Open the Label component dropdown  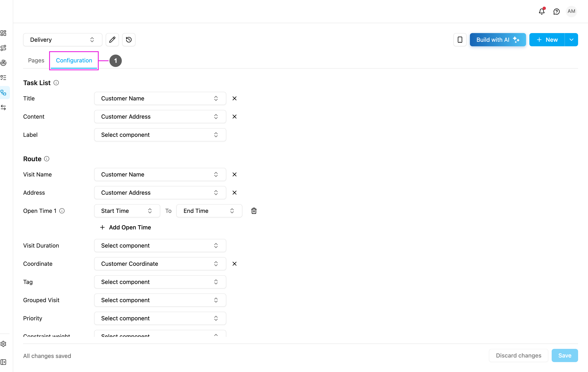160,135
